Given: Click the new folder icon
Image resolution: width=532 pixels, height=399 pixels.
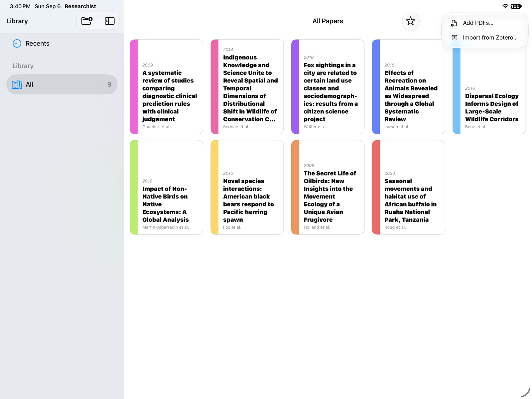Looking at the screenshot, I should pyautogui.click(x=87, y=21).
